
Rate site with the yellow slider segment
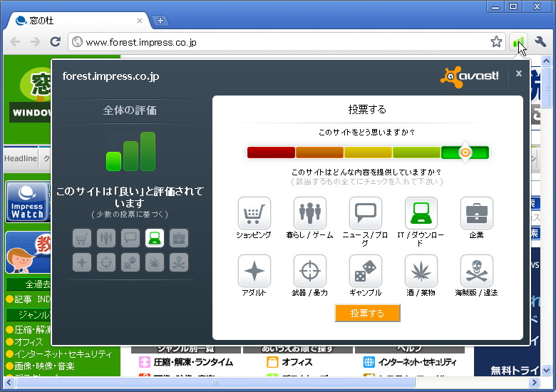[368, 153]
